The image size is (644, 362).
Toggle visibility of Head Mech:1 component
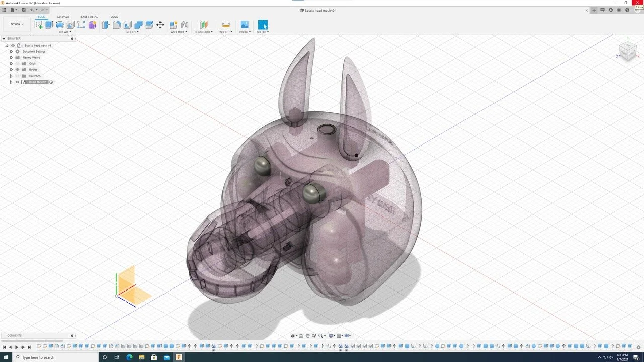[x=17, y=82]
